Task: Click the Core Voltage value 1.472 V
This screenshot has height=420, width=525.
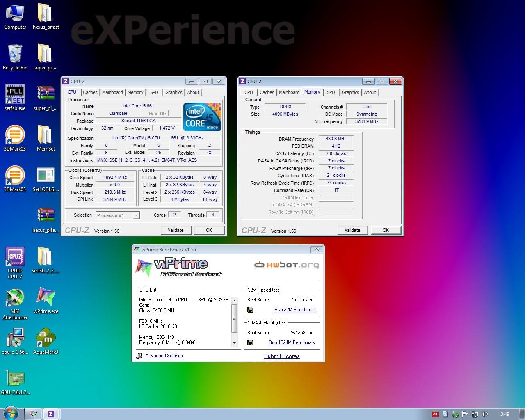Action: coord(167,128)
